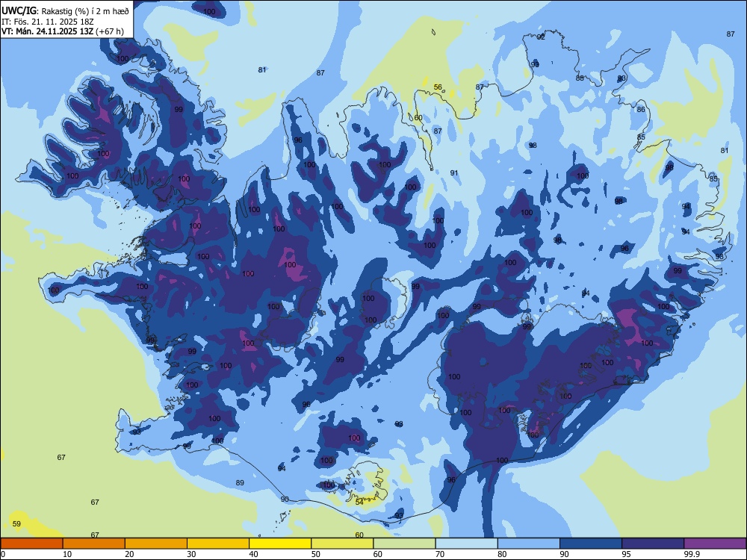Click the legend tick label '95'
This screenshot has width=747, height=560.
627,554
